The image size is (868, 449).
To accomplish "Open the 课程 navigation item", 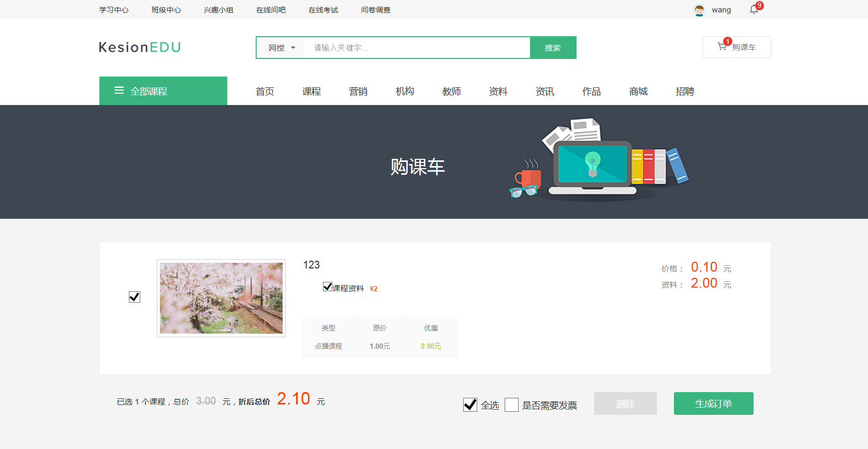I will coord(312,92).
